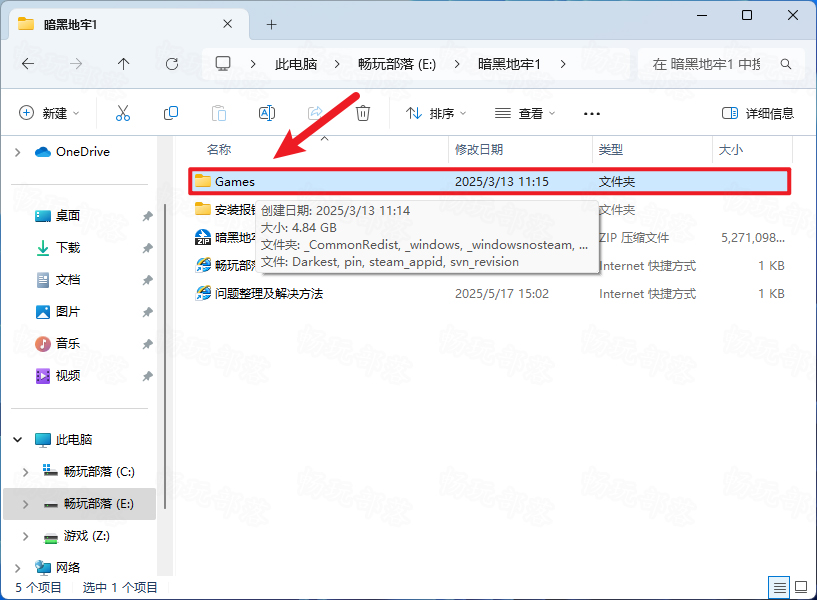Viewport: 817px width, 600px height.
Task: Open 视频 in the sidebar
Action: coord(68,376)
